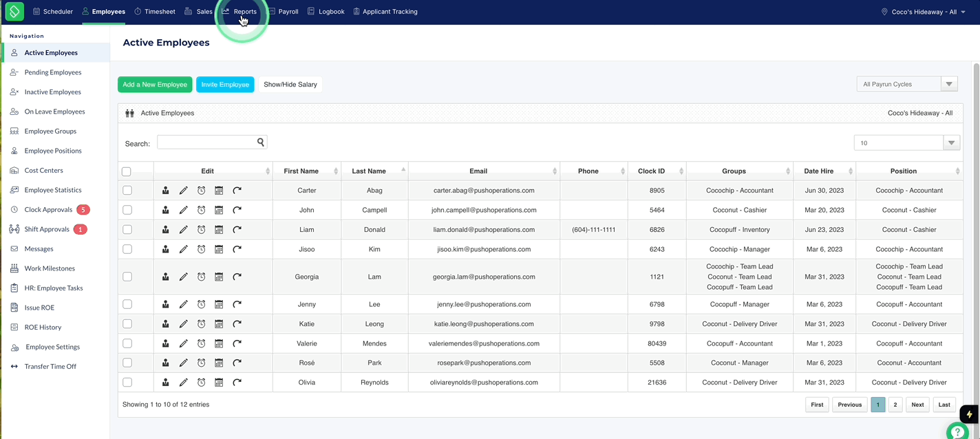The width and height of the screenshot is (980, 439).
Task: Click the curved arrow icon for Rosé Park
Action: pyautogui.click(x=237, y=363)
